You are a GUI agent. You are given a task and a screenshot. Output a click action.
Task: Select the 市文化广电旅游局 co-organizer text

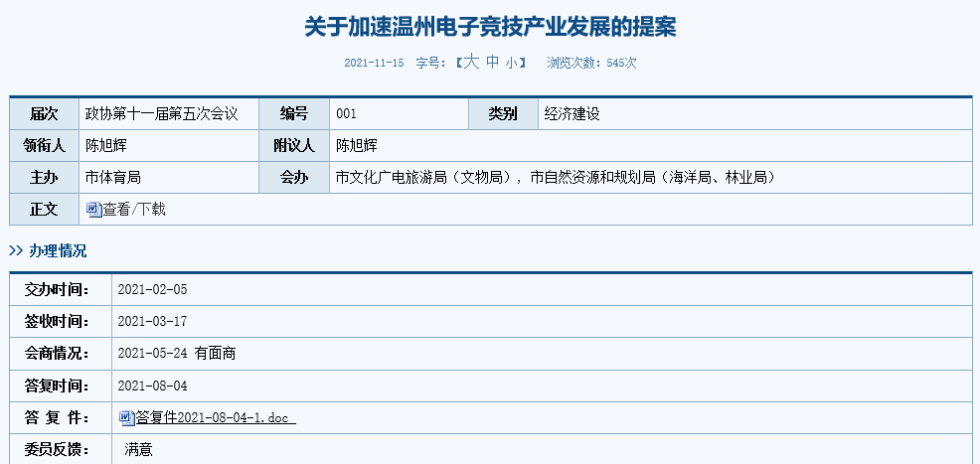425,178
